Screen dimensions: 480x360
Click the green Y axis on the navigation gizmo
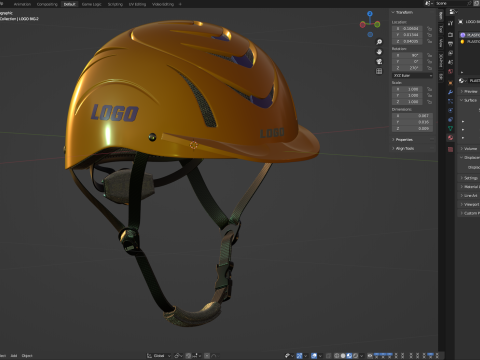tap(377, 24)
